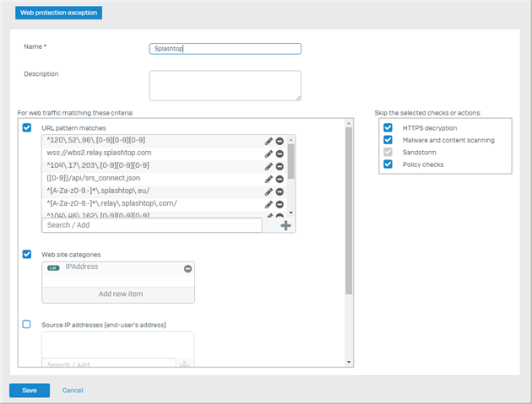Screen dimensions: 532x404
Task: Click the criteria panel scrollbar thumb
Action: coord(349,211)
